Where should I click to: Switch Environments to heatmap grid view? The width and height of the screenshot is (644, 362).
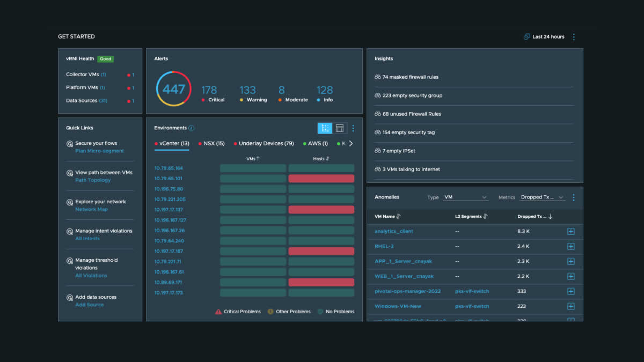(x=325, y=128)
